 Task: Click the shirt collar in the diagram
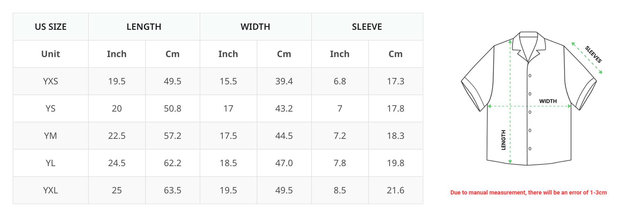click(x=529, y=46)
